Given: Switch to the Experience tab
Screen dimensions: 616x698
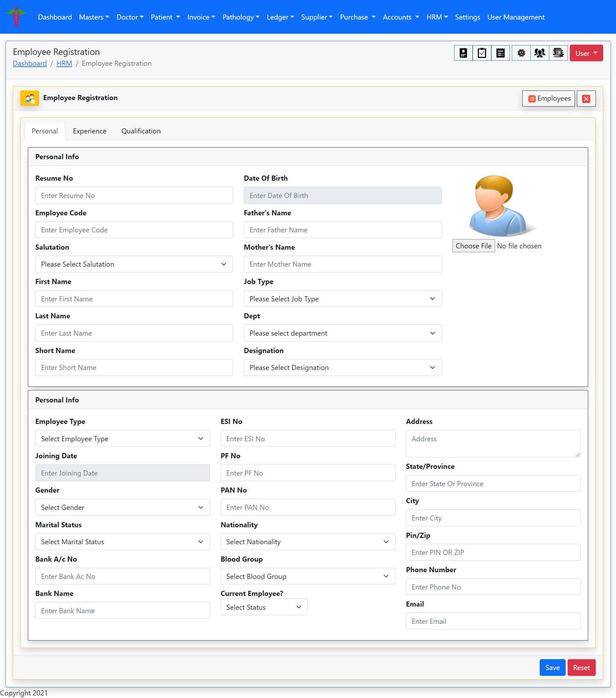Looking at the screenshot, I should (89, 131).
